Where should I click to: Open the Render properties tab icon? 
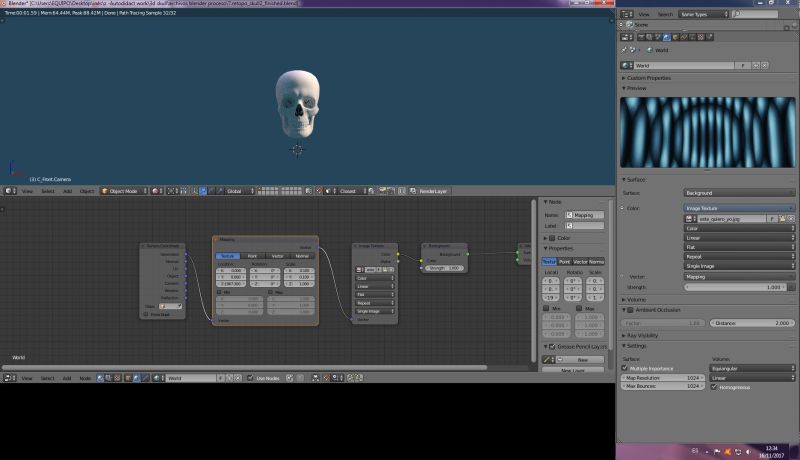point(641,37)
